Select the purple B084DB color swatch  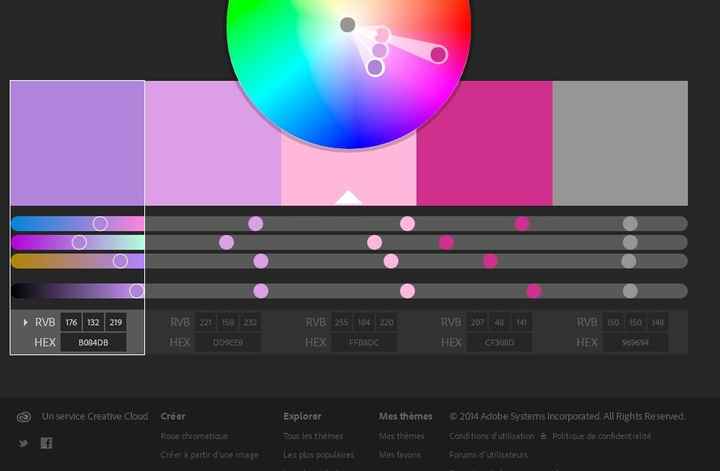77,143
